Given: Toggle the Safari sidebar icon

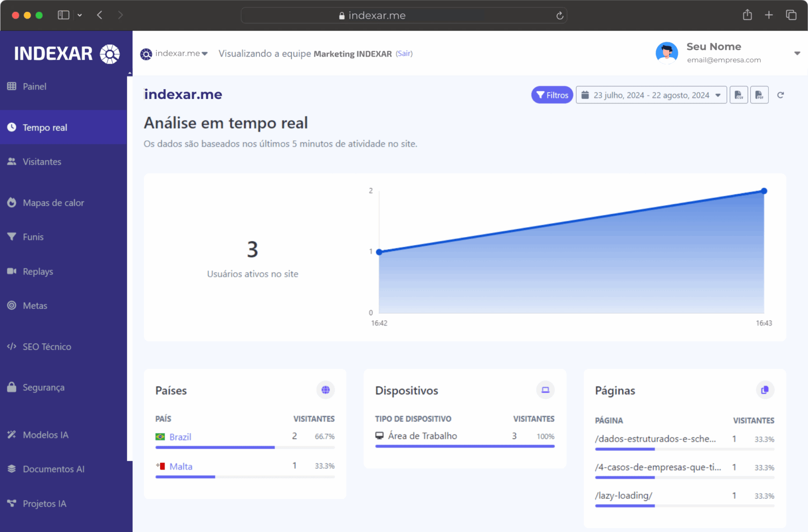Looking at the screenshot, I should 64,15.
